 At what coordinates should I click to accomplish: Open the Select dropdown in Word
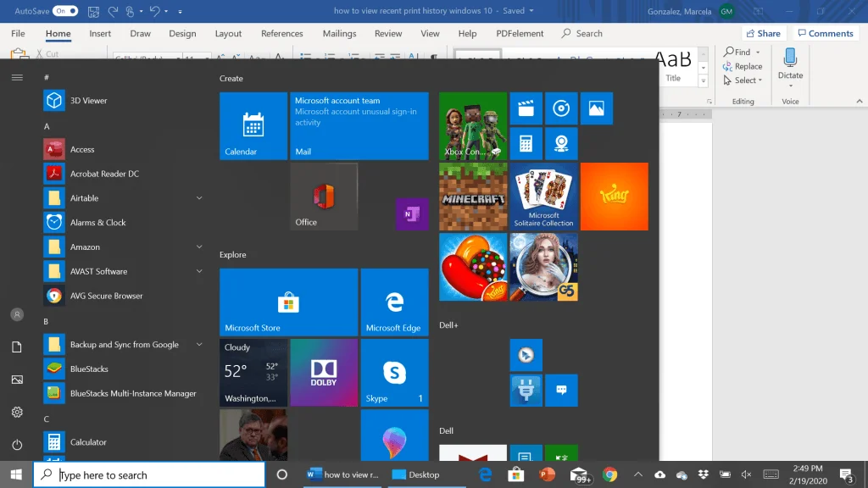[743, 80]
